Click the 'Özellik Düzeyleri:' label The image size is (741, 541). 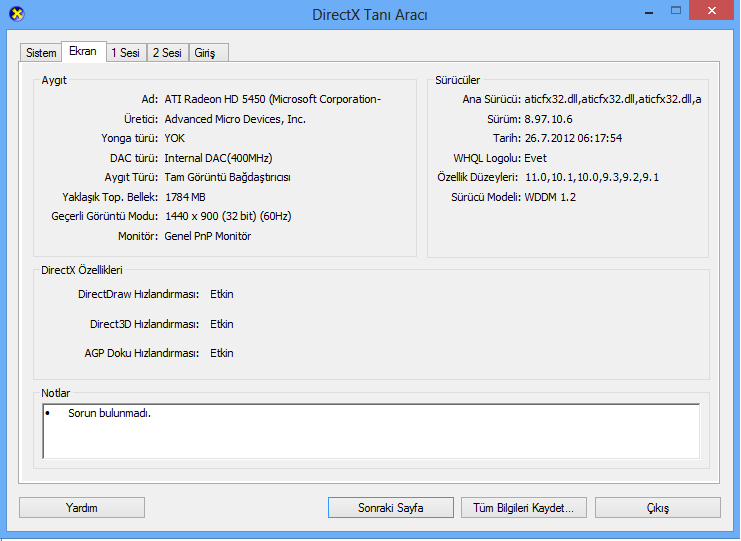(x=477, y=177)
